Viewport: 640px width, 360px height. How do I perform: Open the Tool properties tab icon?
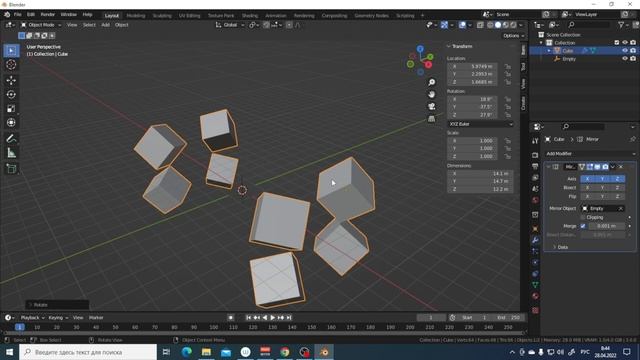pos(535,141)
